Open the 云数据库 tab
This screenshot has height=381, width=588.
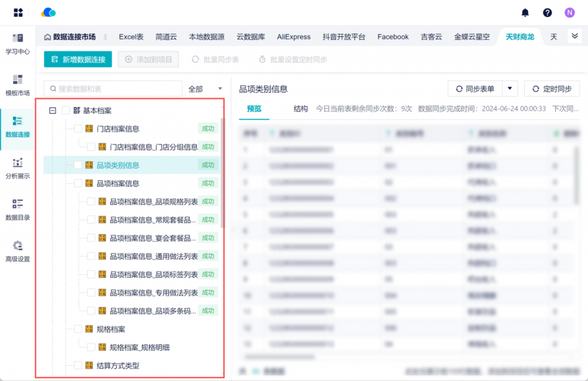click(250, 37)
